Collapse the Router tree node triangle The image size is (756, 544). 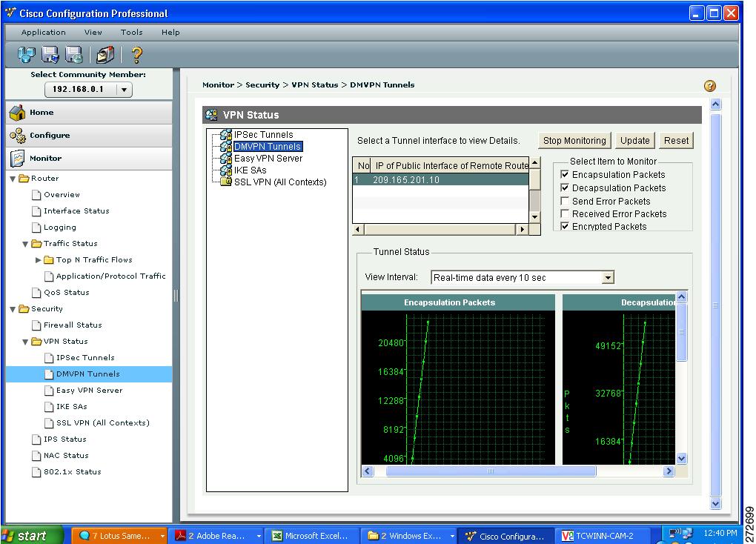[x=13, y=179]
